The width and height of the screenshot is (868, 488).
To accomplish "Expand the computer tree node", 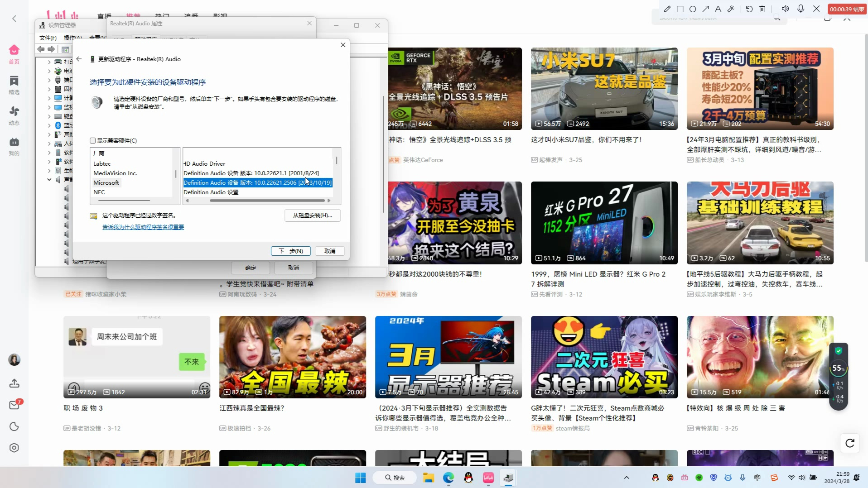I will pyautogui.click(x=49, y=98).
